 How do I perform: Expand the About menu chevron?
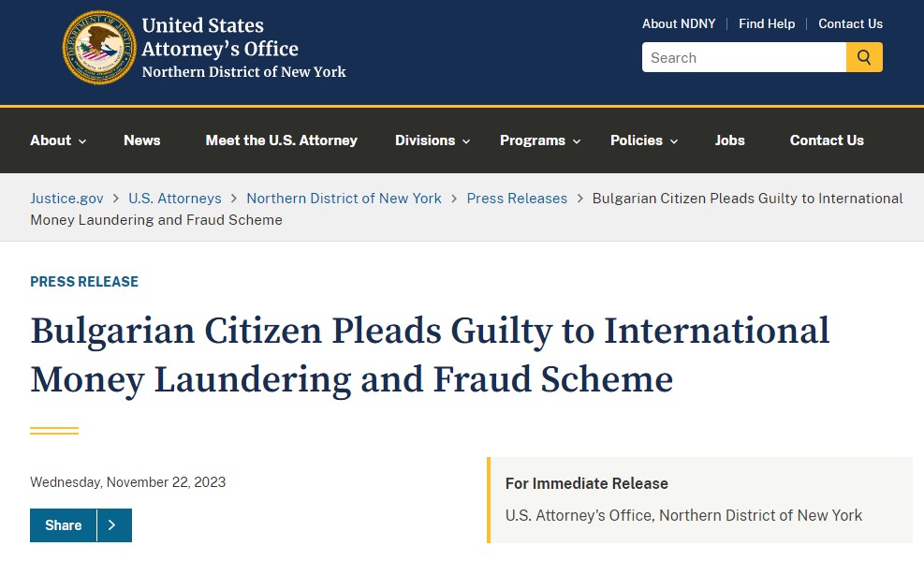pos(82,141)
